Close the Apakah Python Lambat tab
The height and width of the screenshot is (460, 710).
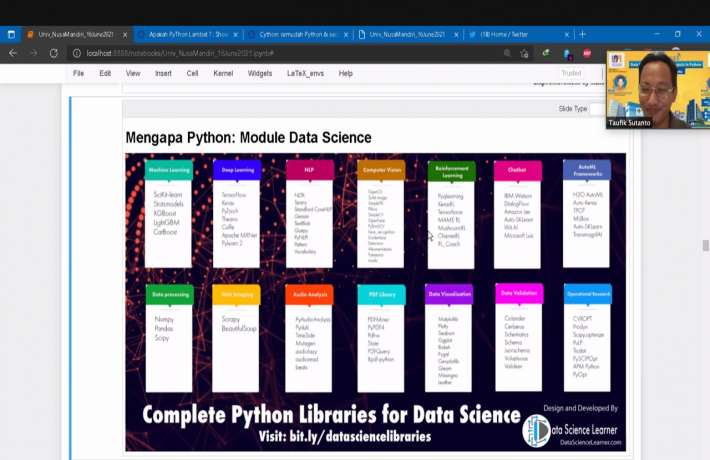[x=235, y=35]
